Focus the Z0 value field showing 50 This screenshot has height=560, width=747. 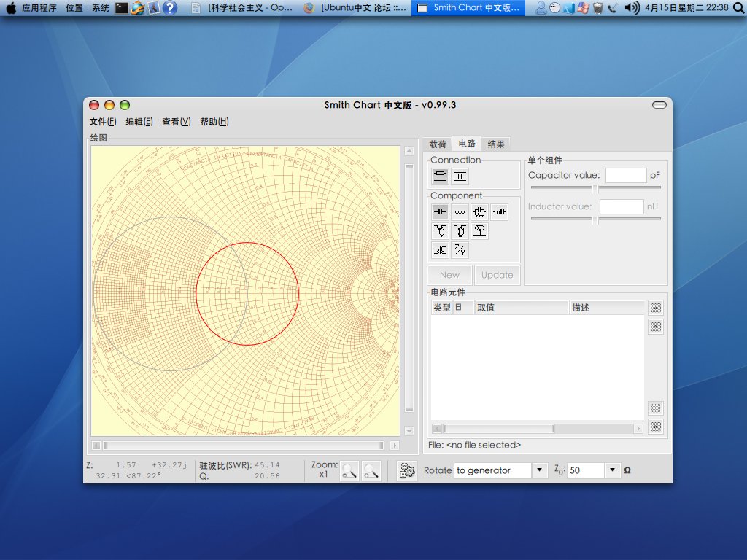[587, 470]
